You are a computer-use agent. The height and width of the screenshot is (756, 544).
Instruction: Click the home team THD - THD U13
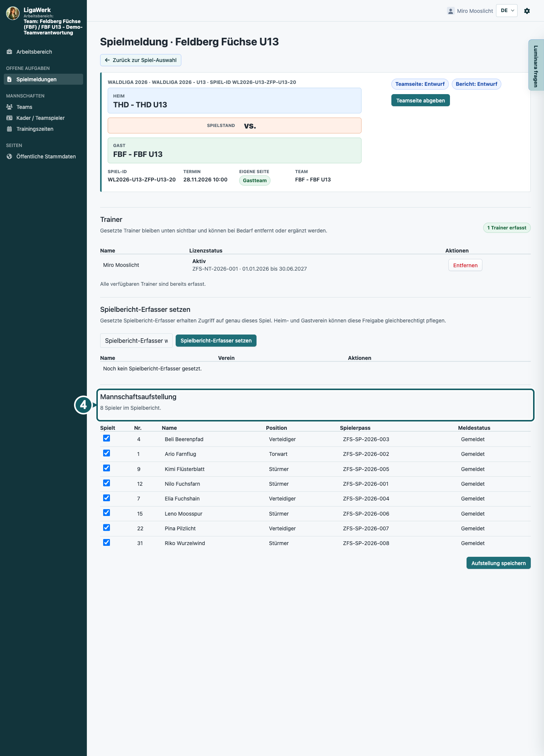[235, 101]
